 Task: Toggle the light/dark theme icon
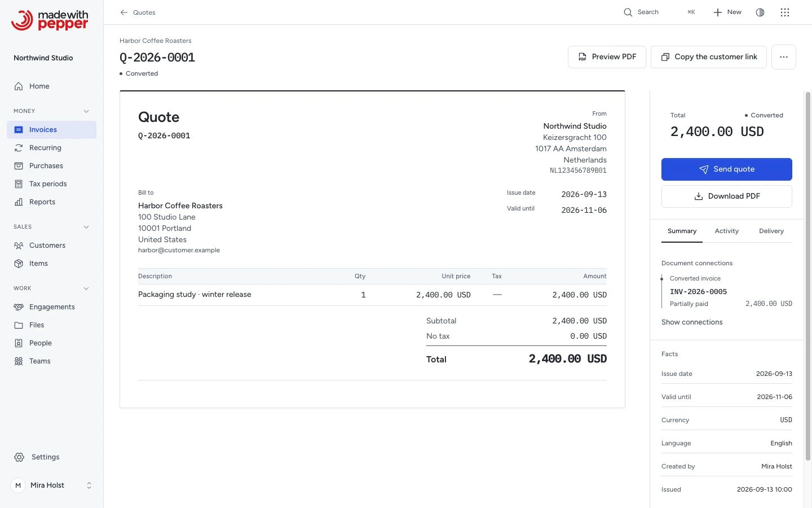[x=760, y=12]
